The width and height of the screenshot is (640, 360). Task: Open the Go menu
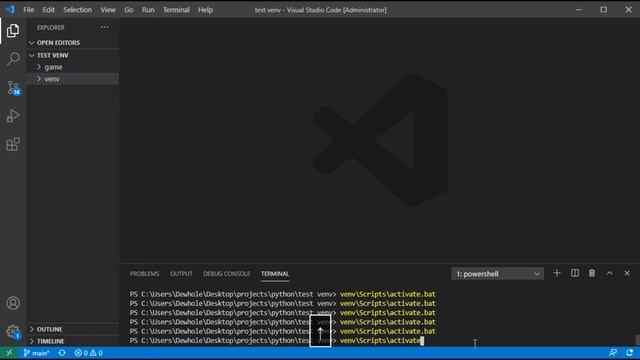tap(129, 10)
